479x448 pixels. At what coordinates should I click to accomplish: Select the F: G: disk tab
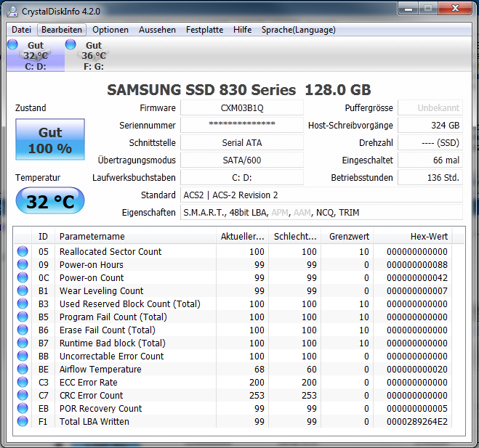click(x=94, y=55)
